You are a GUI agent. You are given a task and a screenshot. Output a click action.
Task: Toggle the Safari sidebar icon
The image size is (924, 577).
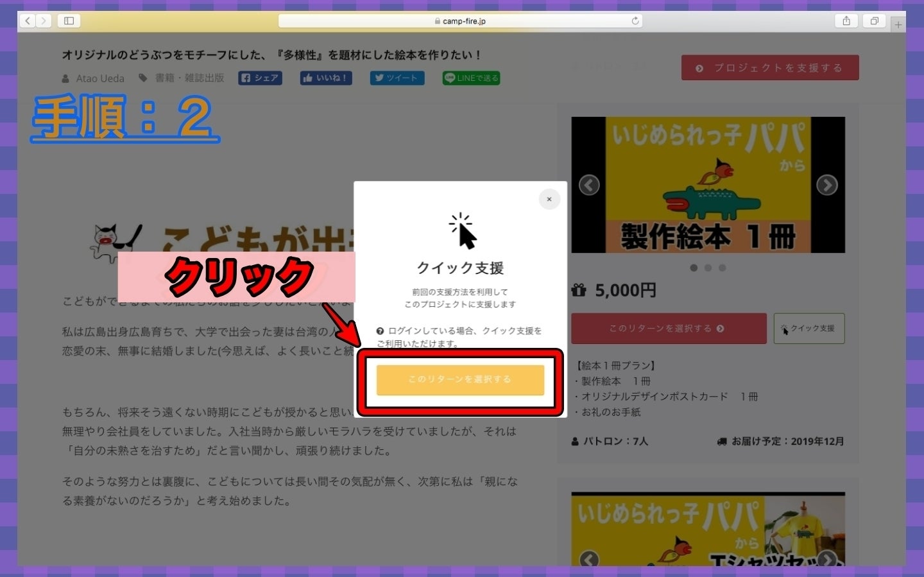(69, 21)
